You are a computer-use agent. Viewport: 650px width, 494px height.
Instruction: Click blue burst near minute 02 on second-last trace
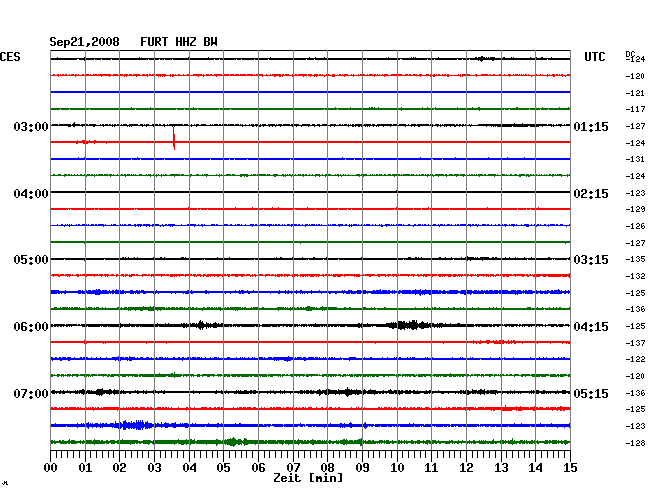pyautogui.click(x=134, y=425)
